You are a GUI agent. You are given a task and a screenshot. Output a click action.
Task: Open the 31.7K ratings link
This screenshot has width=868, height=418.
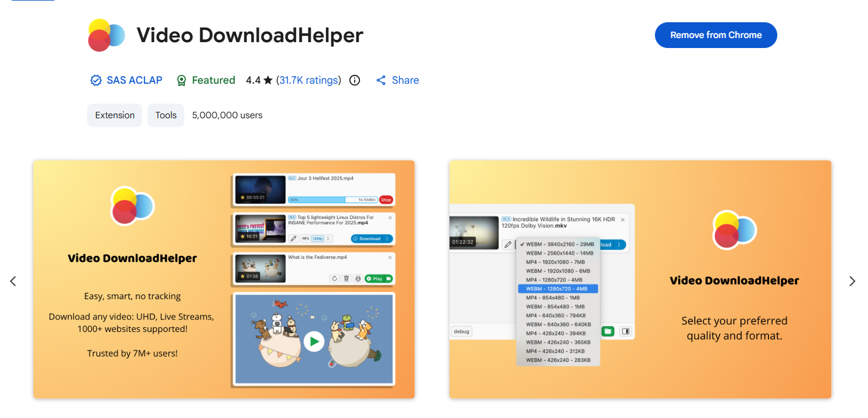308,80
